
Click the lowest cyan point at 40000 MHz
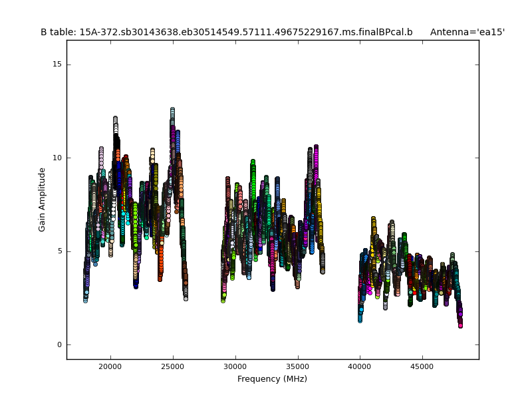(360, 318)
